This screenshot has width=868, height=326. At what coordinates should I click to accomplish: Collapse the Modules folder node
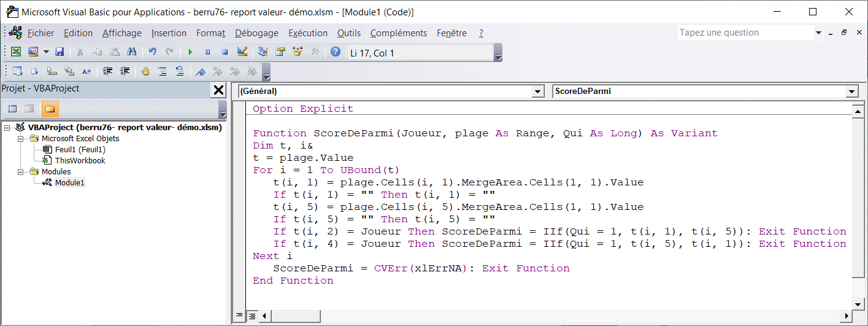click(x=21, y=172)
